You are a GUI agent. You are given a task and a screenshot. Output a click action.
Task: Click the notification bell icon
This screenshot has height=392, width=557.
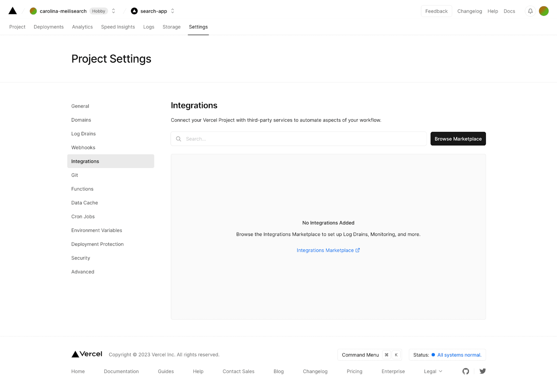click(x=530, y=11)
